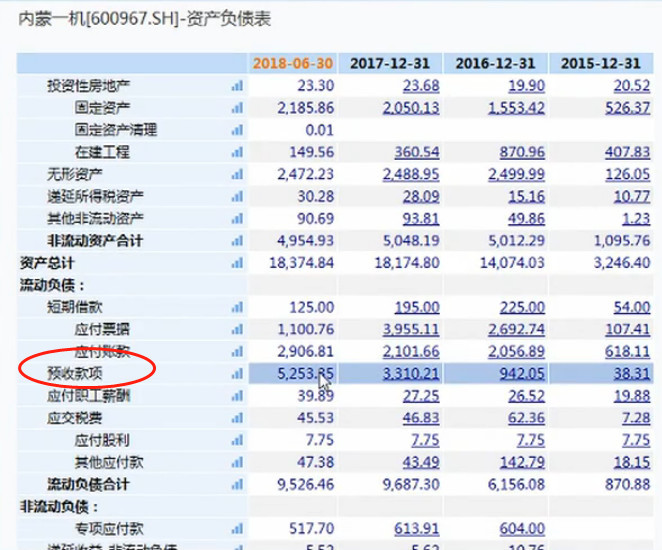Screen dimensions: 662x550
Task: Open the 2,692.74 应付票据 link
Action: point(516,329)
